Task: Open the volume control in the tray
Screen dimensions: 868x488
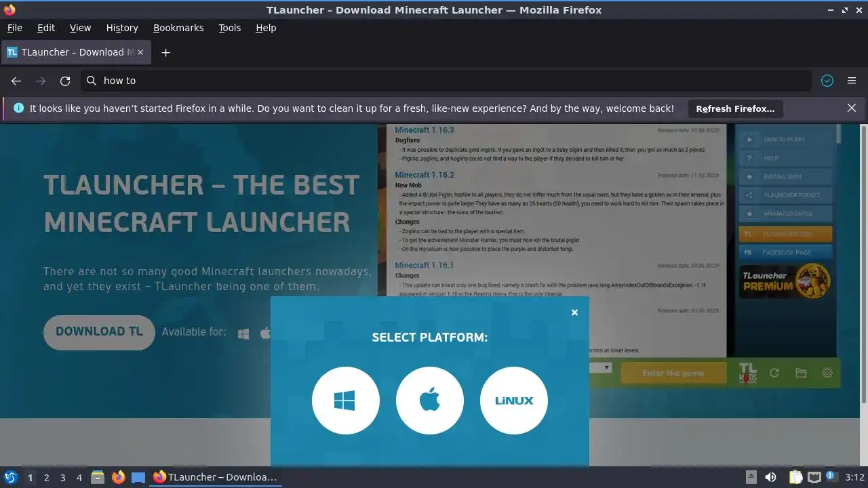Action: (x=771, y=477)
